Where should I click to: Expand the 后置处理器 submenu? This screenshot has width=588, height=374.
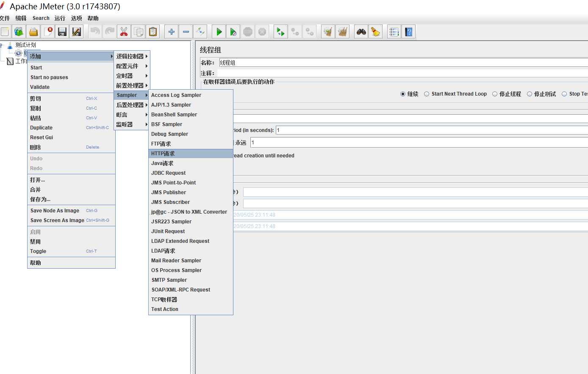(x=132, y=105)
